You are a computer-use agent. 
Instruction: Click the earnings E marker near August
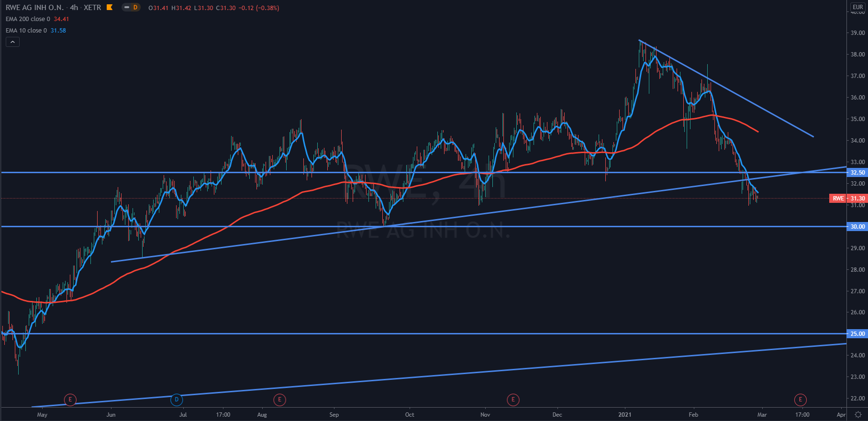coord(279,399)
